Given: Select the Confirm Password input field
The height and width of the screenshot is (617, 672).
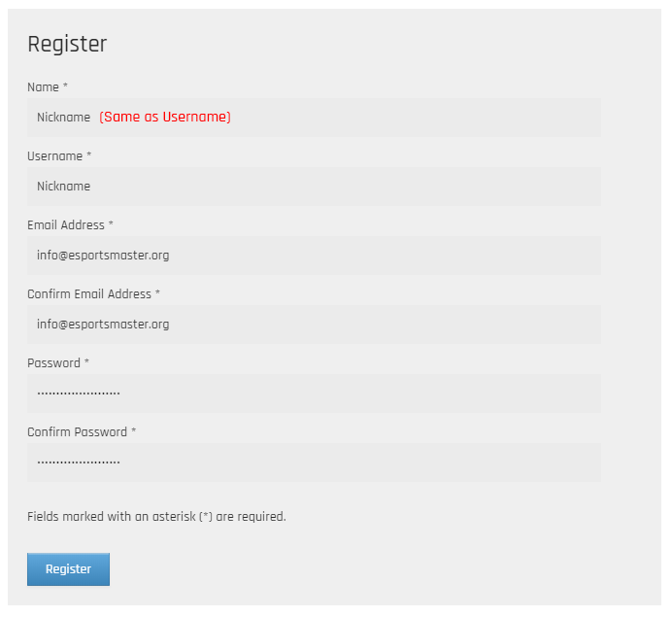Looking at the screenshot, I should 314,463.
